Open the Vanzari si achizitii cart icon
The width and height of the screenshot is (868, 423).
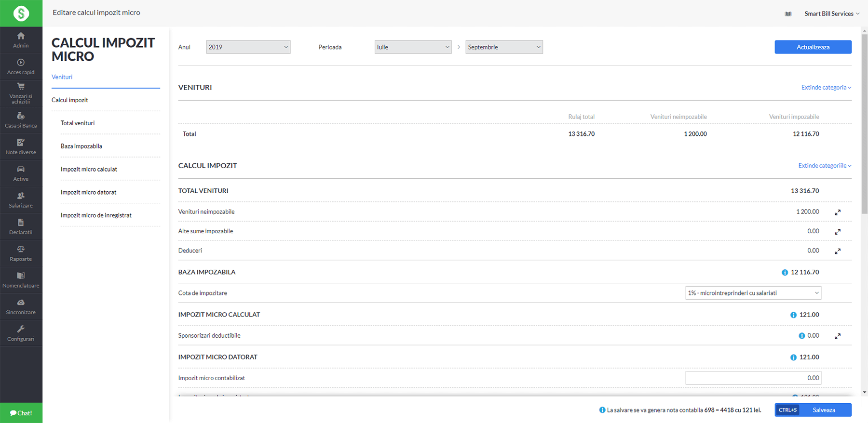coord(21,87)
